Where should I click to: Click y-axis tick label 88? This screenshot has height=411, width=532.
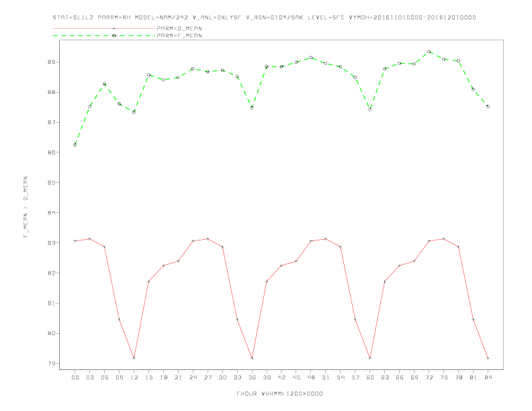(53, 92)
